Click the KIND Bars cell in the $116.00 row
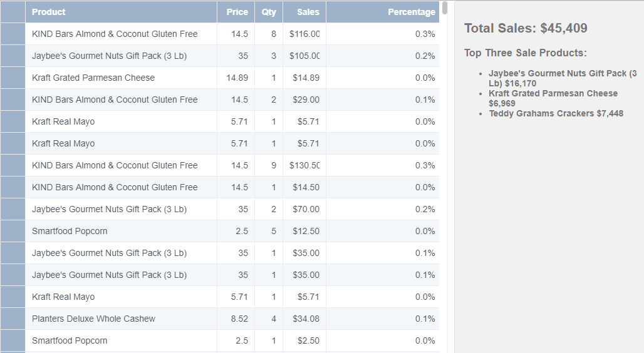Screen dimensions: 644x353 (x=121, y=34)
